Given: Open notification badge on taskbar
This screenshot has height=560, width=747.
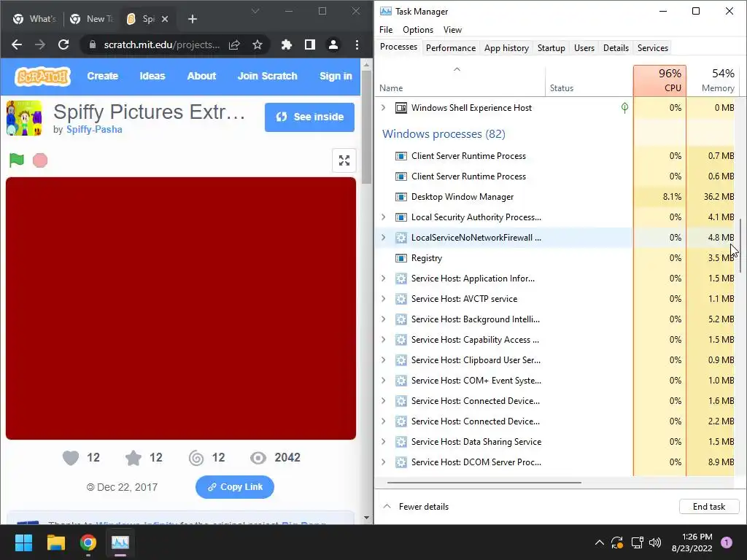Looking at the screenshot, I should coord(726,542).
